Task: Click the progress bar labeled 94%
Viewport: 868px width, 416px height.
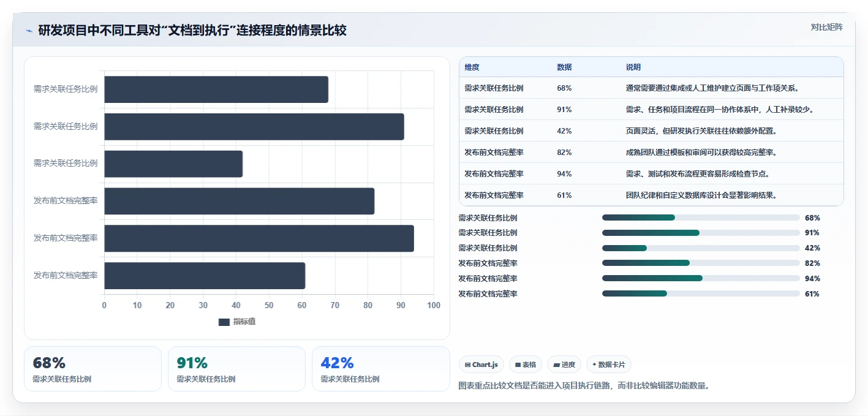Action: tap(701, 278)
